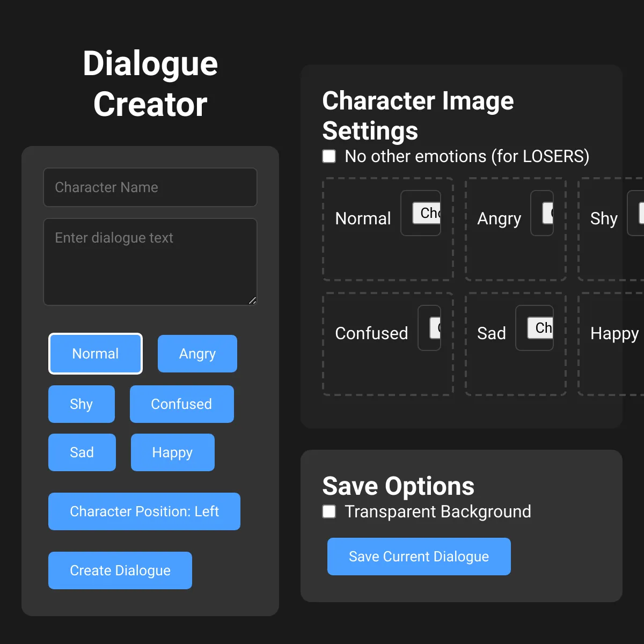Viewport: 644px width, 644px height.
Task: Choose the Shy emotion button
Action: point(81,404)
